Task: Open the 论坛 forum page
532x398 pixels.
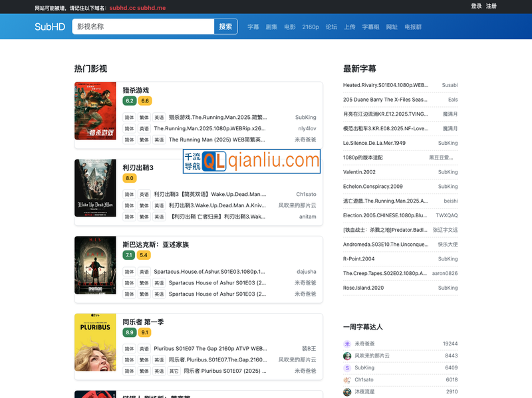Action: coord(331,27)
